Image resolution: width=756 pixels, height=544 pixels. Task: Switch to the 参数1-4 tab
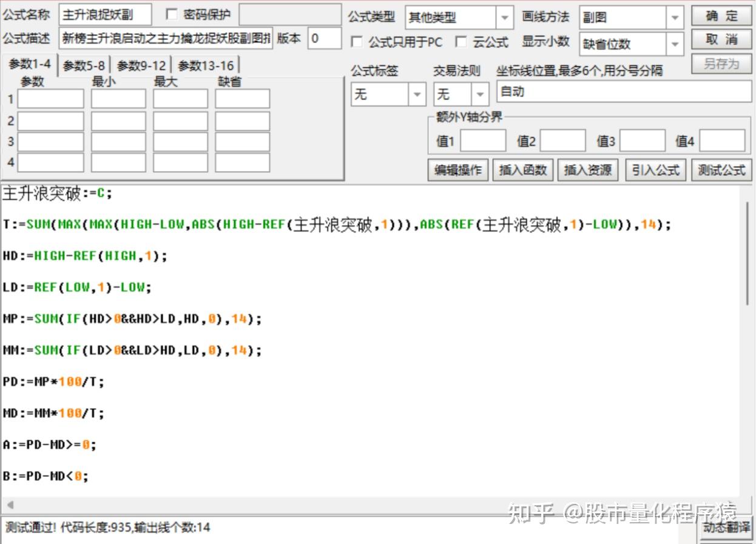tap(30, 65)
